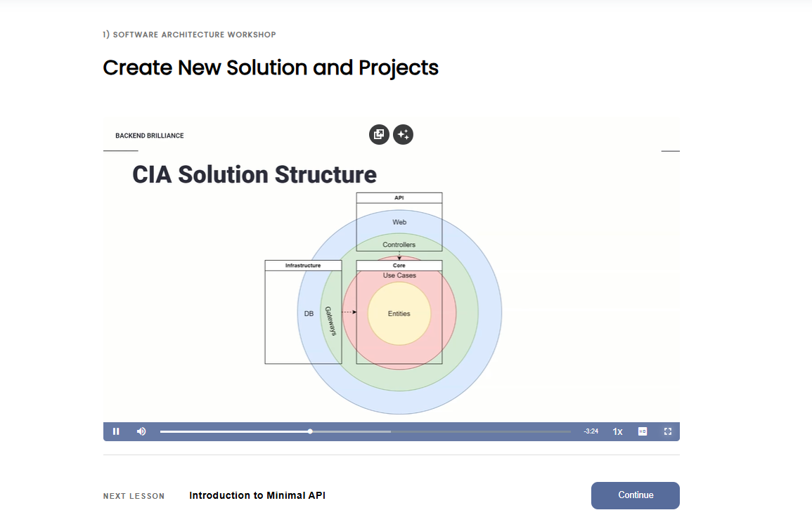Click the Create New Solution and Projects heading

(271, 67)
